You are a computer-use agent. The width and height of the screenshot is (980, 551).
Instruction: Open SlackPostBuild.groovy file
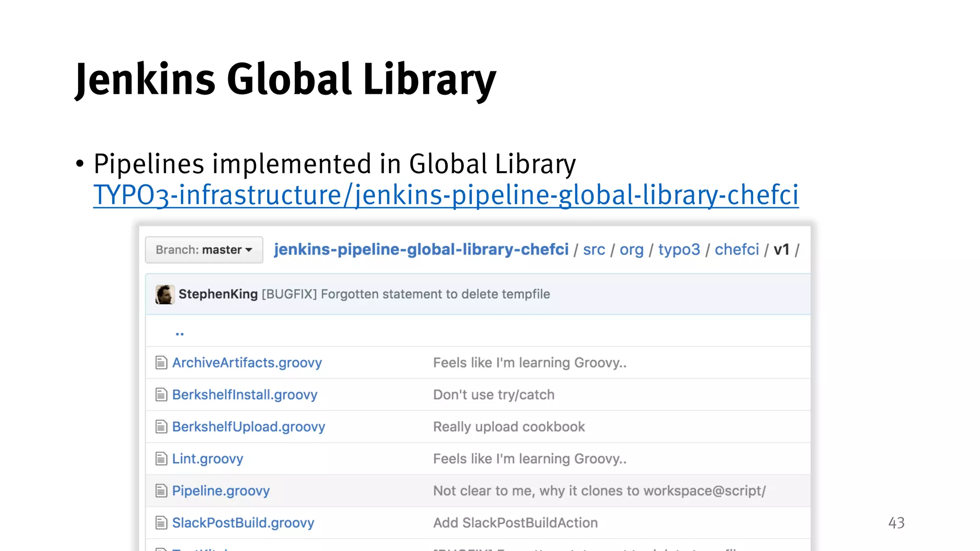243,523
